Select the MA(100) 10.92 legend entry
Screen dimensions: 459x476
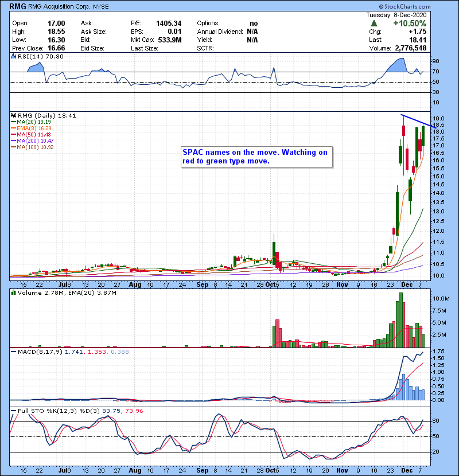pyautogui.click(x=32, y=147)
